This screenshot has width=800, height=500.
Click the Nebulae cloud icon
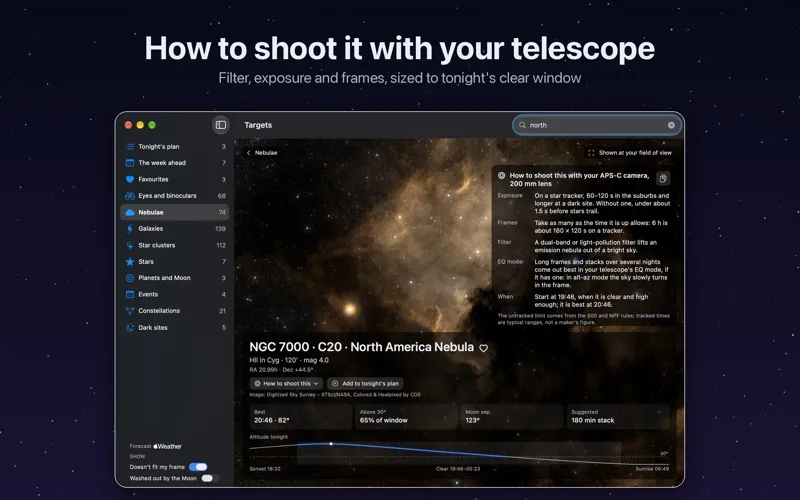click(130, 212)
